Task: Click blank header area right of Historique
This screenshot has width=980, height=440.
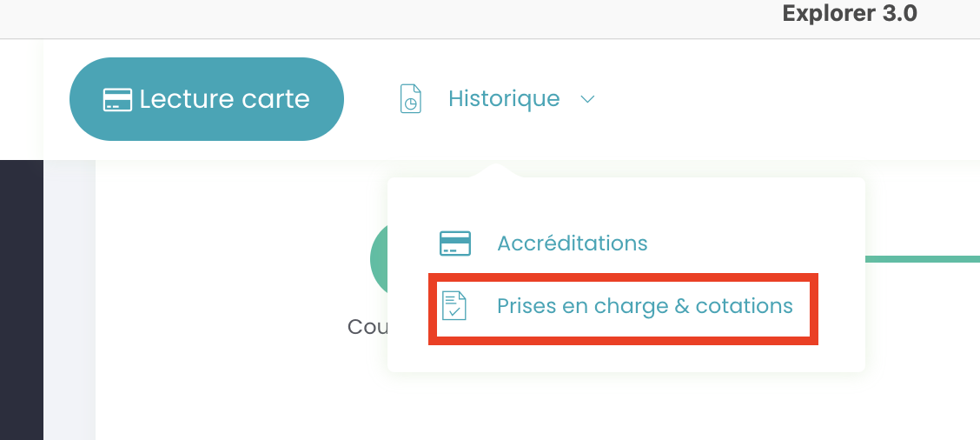Action: tap(787, 99)
